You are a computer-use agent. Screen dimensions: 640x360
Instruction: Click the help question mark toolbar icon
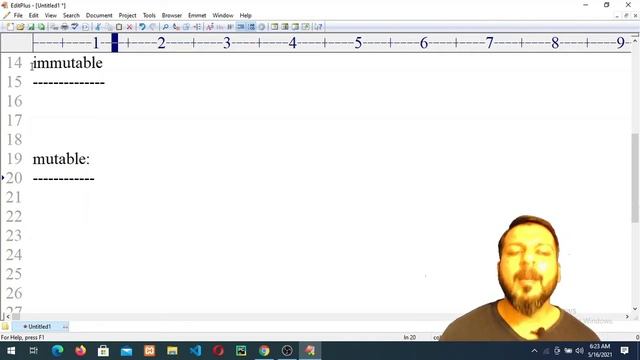[318, 27]
